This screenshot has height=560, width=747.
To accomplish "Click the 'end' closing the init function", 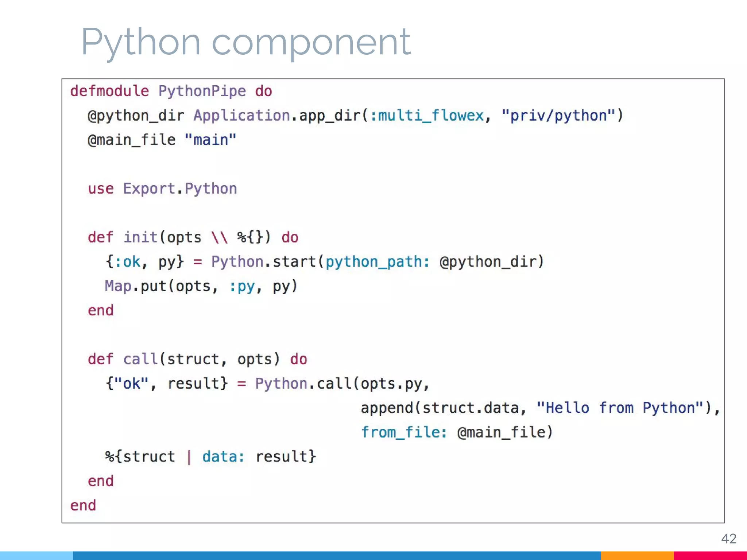I will [101, 310].
